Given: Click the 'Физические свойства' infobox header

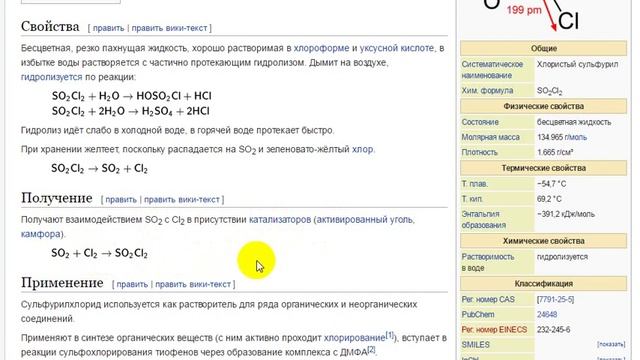Looking at the screenshot, I should [544, 107].
